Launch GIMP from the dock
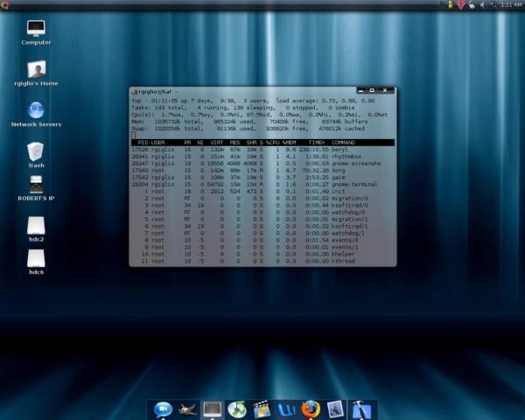 [187, 409]
